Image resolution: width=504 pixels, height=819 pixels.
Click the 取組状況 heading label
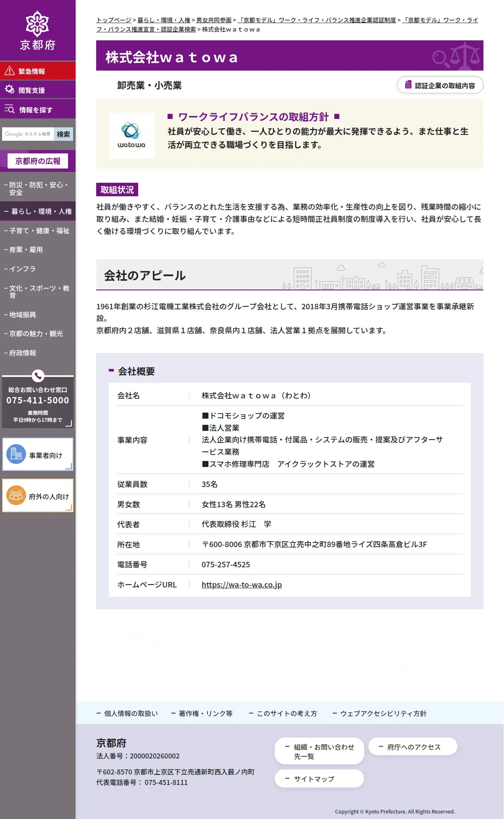click(x=117, y=190)
